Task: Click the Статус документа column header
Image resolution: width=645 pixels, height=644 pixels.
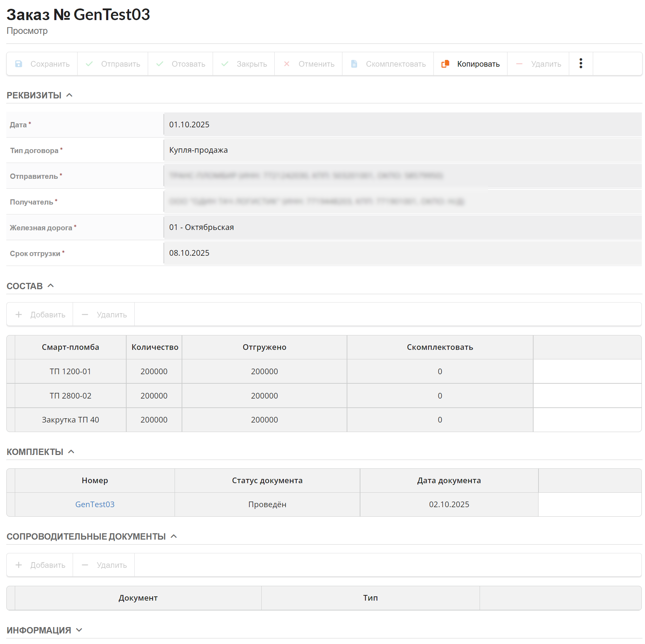Action: (267, 480)
